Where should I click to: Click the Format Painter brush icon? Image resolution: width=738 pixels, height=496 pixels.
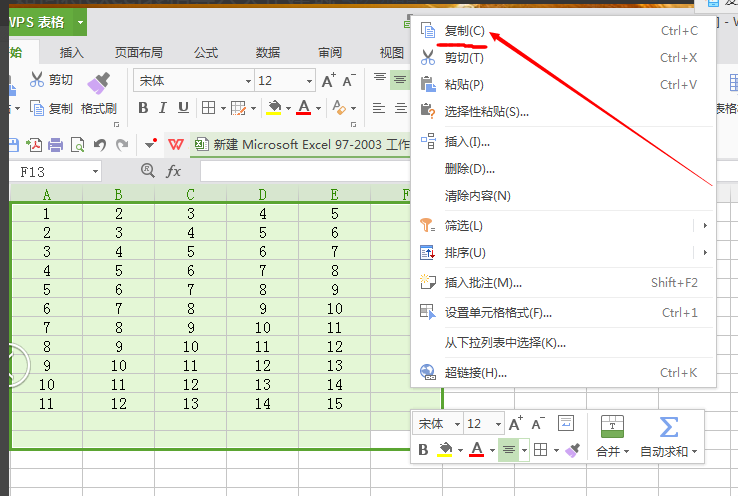[x=98, y=83]
